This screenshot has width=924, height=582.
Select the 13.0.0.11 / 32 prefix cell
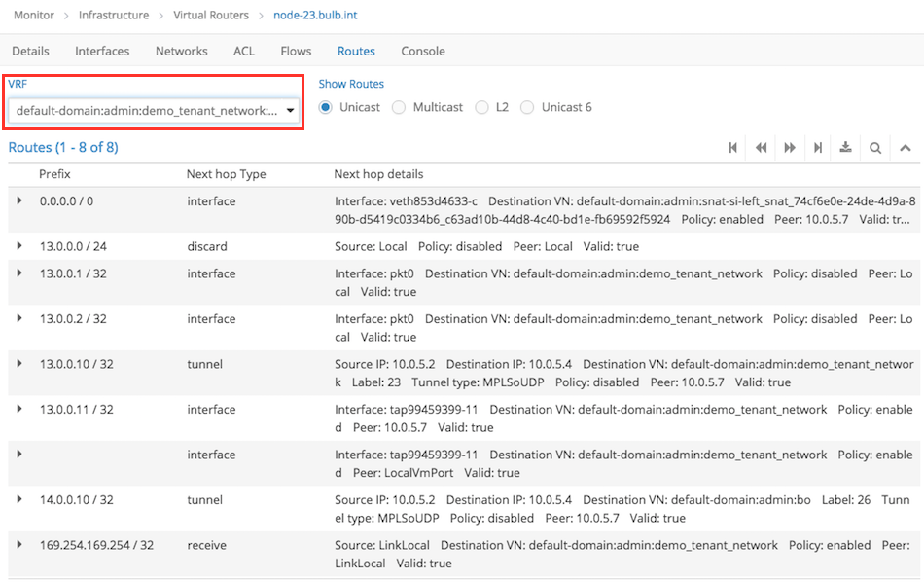click(77, 409)
